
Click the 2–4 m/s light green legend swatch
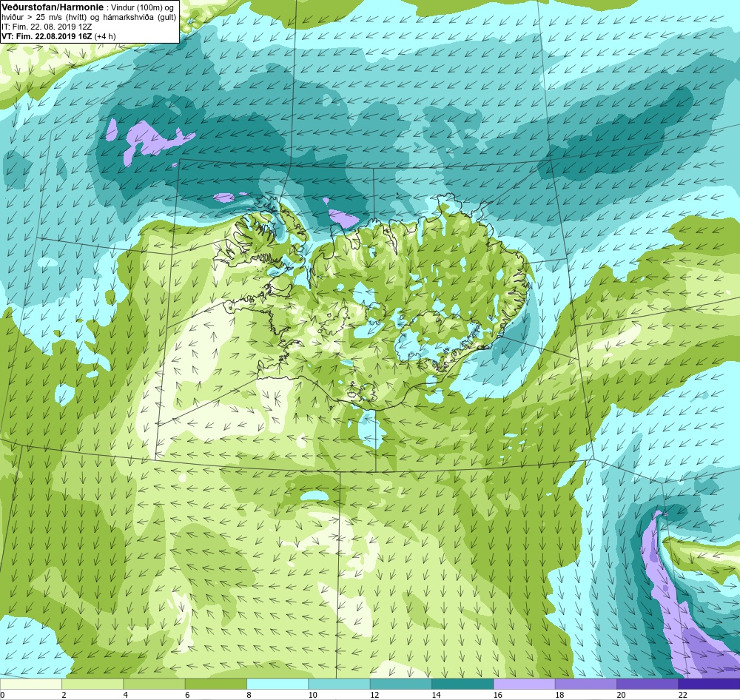point(92,684)
